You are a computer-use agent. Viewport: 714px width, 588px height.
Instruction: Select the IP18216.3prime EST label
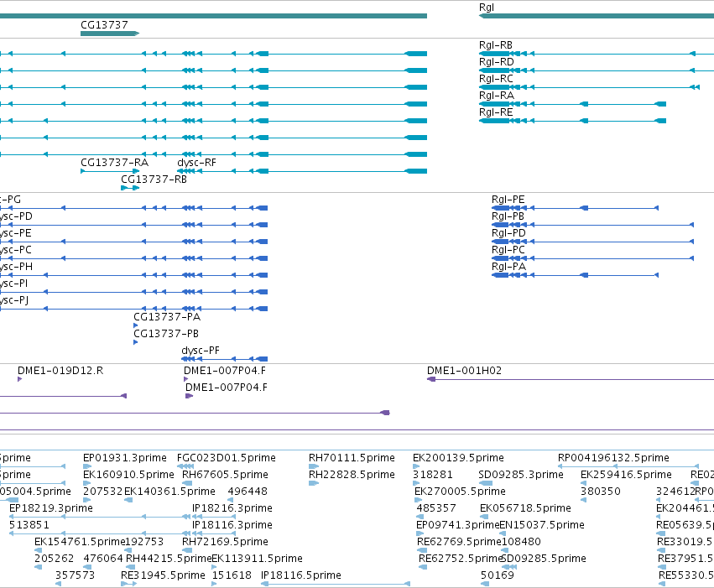point(232,508)
